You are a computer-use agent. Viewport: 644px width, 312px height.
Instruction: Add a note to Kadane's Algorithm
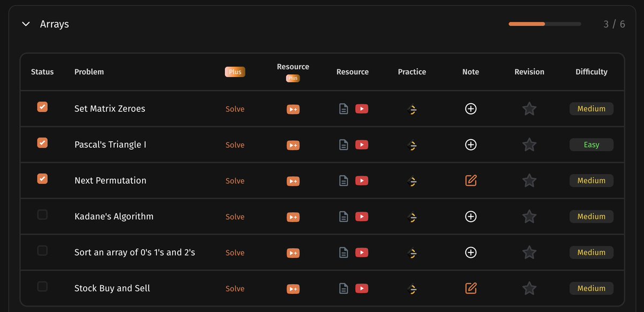pyautogui.click(x=471, y=217)
